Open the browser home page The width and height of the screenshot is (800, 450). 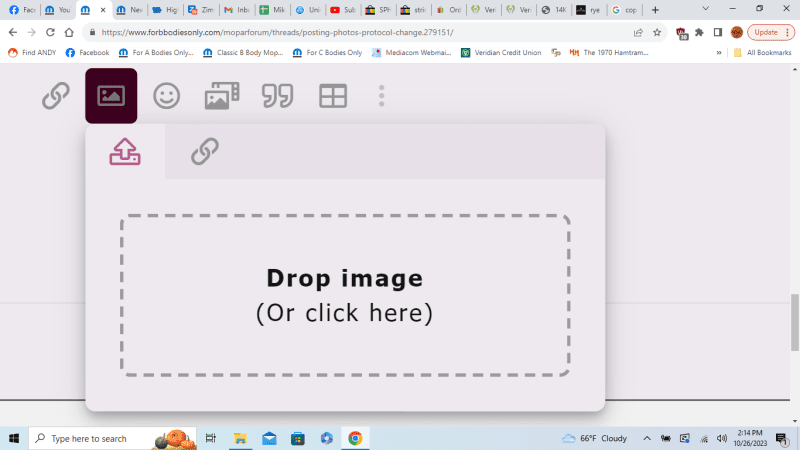click(x=69, y=32)
